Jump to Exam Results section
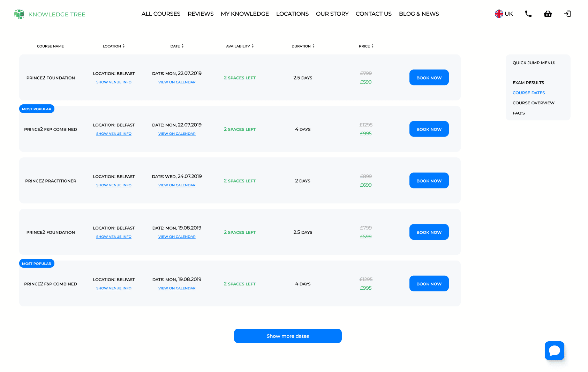The height and width of the screenshot is (372, 588). 528,83
